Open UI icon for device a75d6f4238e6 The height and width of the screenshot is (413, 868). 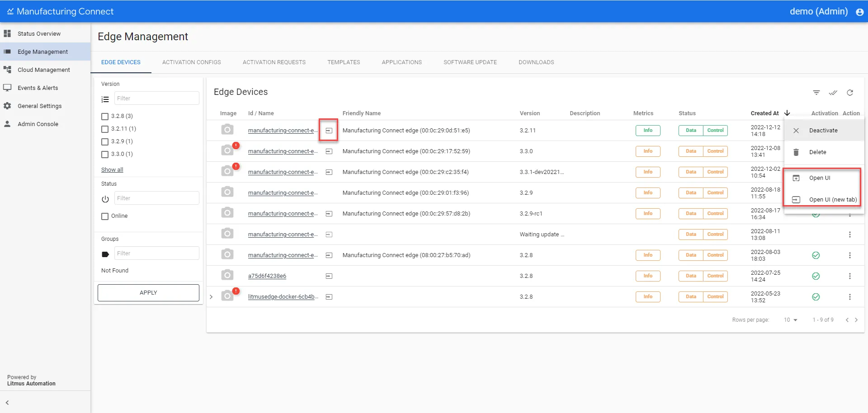pos(329,276)
